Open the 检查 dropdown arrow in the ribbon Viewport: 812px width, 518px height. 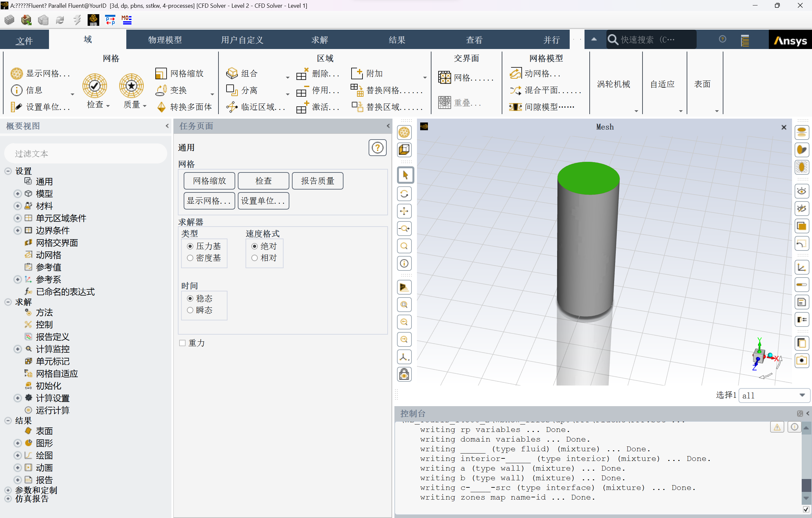pyautogui.click(x=108, y=106)
